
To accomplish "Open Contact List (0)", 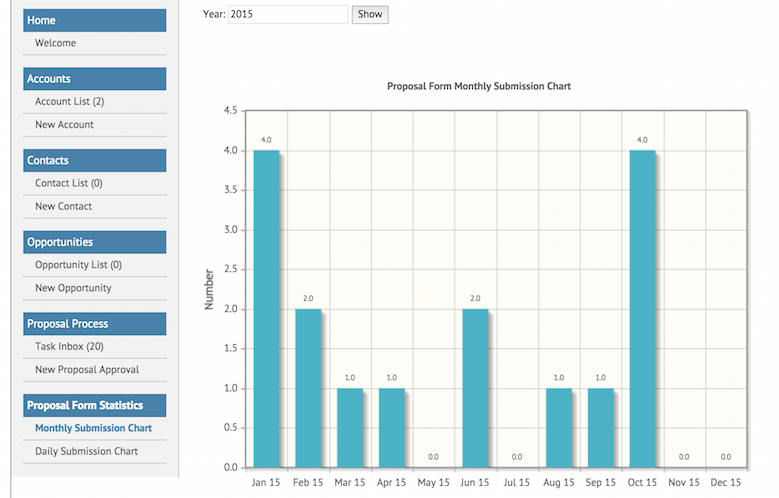I will pos(68,183).
